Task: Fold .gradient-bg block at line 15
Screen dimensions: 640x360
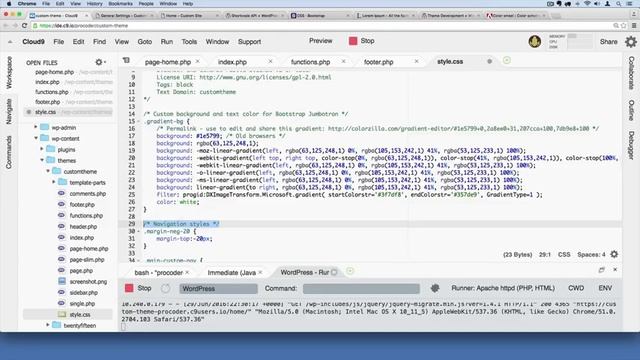Action: pyautogui.click(x=138, y=121)
